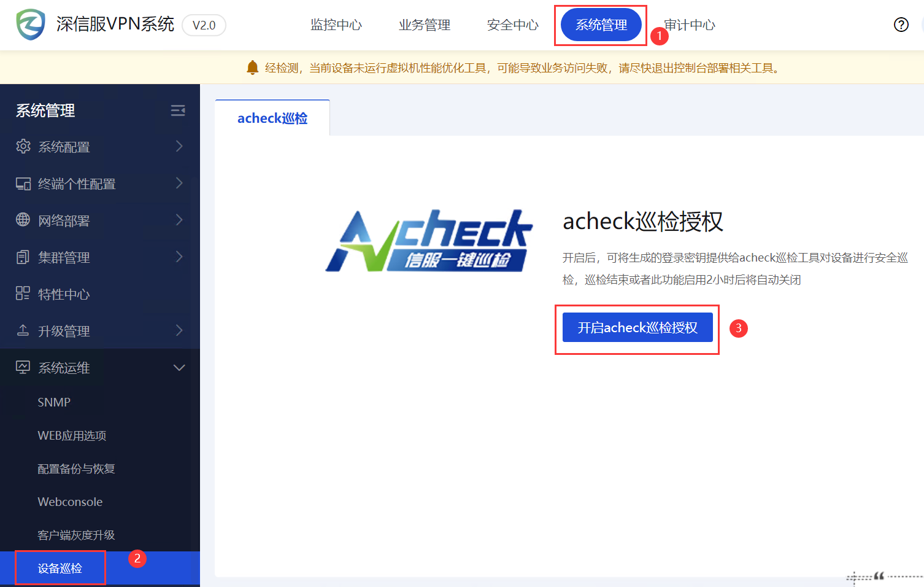
Task: Click the upload icon beside 升级管理
Action: click(23, 330)
